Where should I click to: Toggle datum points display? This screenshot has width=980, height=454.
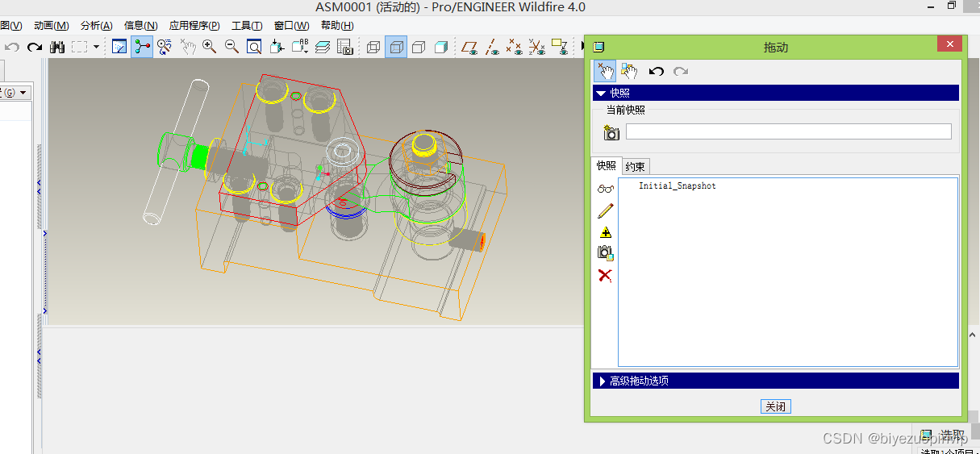pos(514,47)
